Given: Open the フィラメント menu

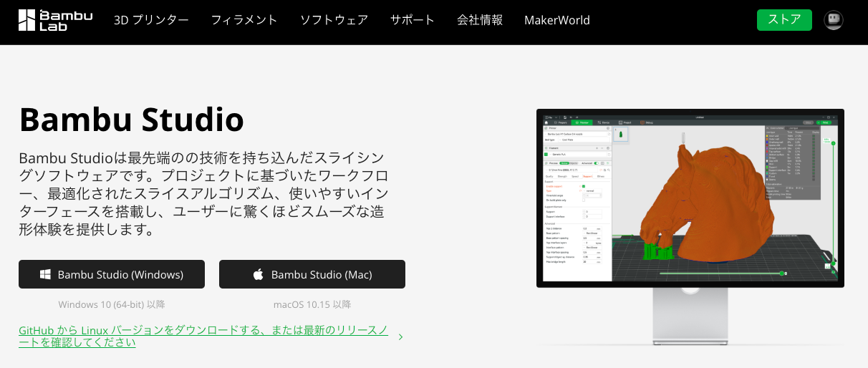Looking at the screenshot, I should point(244,20).
